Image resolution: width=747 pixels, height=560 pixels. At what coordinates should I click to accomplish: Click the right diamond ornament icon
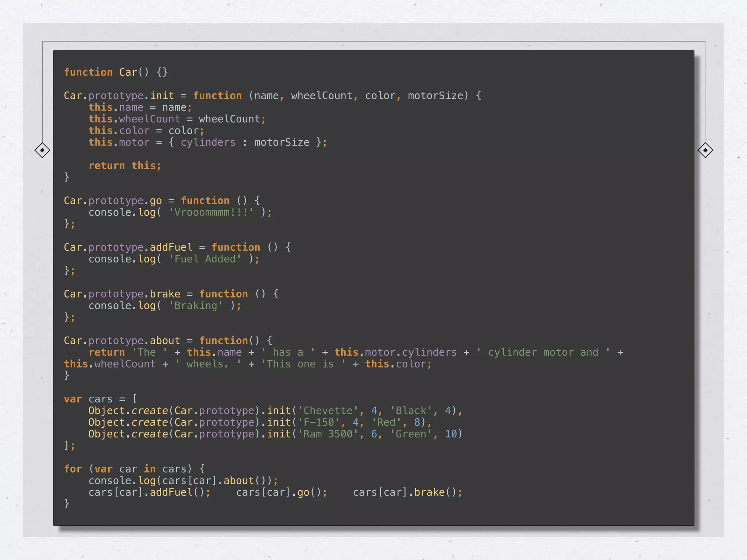pyautogui.click(x=705, y=150)
